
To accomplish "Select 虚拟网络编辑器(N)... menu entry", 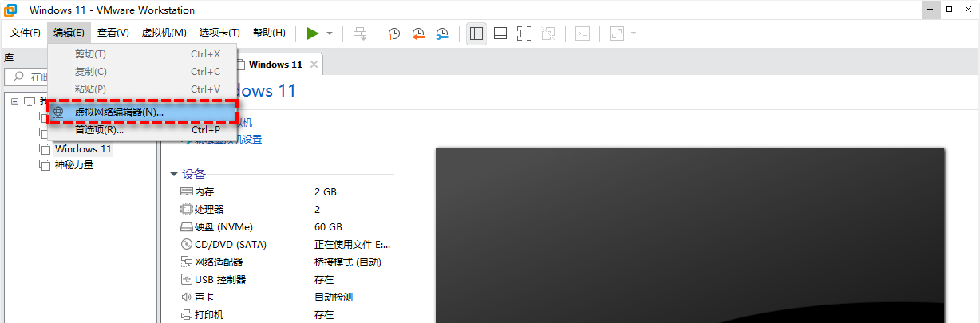I will 143,112.
